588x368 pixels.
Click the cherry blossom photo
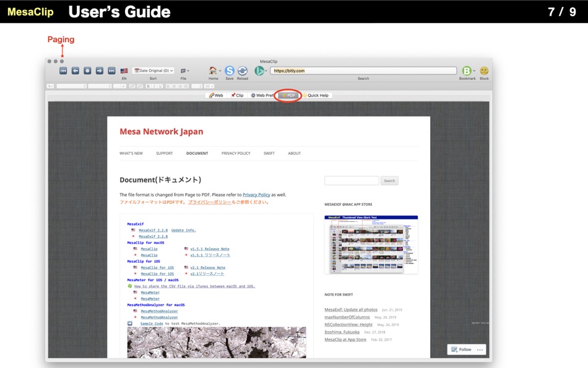coord(217,343)
